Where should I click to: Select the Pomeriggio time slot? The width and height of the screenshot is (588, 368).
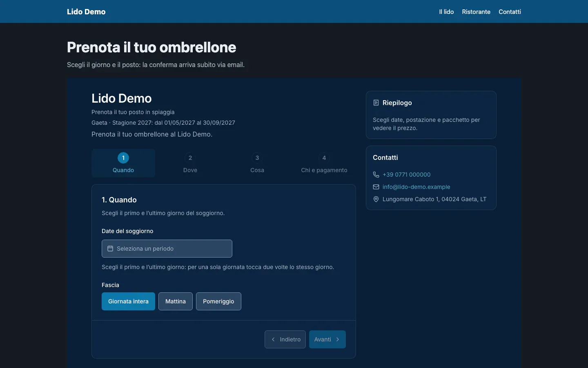(218, 301)
